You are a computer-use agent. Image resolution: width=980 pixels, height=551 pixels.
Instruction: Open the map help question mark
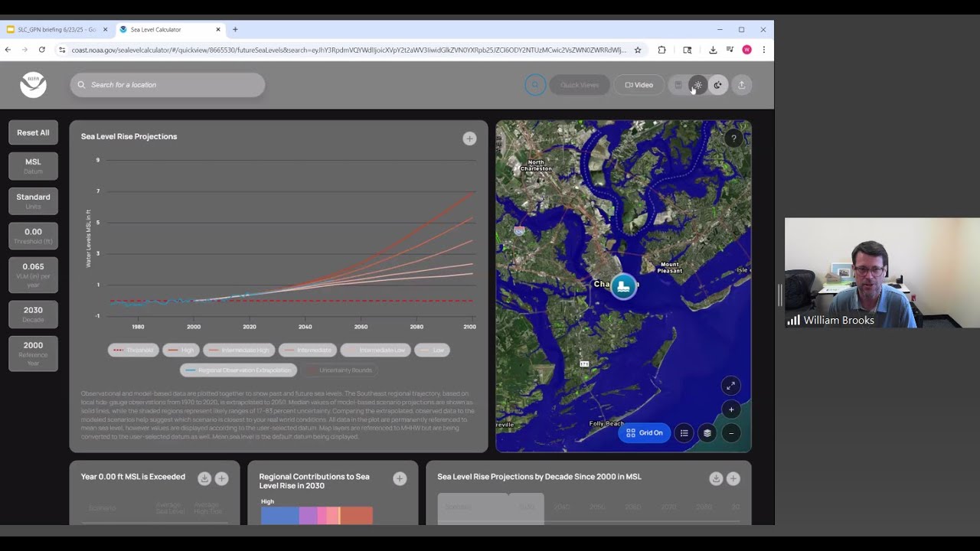(x=733, y=139)
